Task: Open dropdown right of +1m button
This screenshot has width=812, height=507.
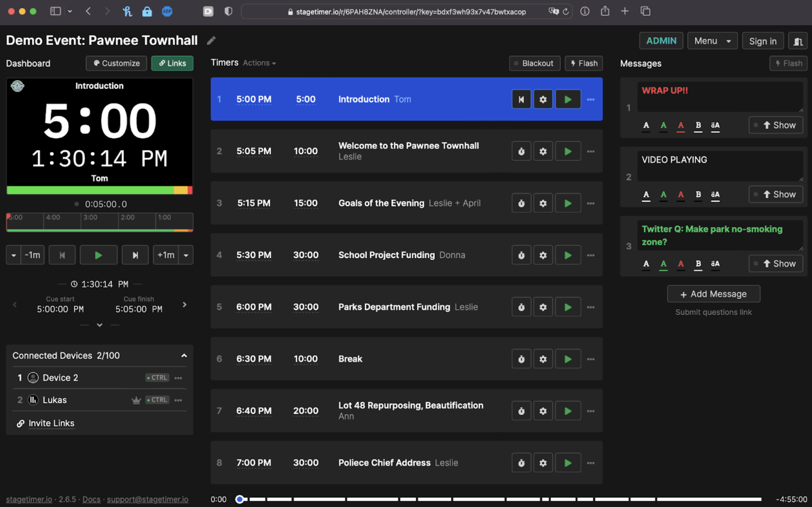Action: coord(186,255)
